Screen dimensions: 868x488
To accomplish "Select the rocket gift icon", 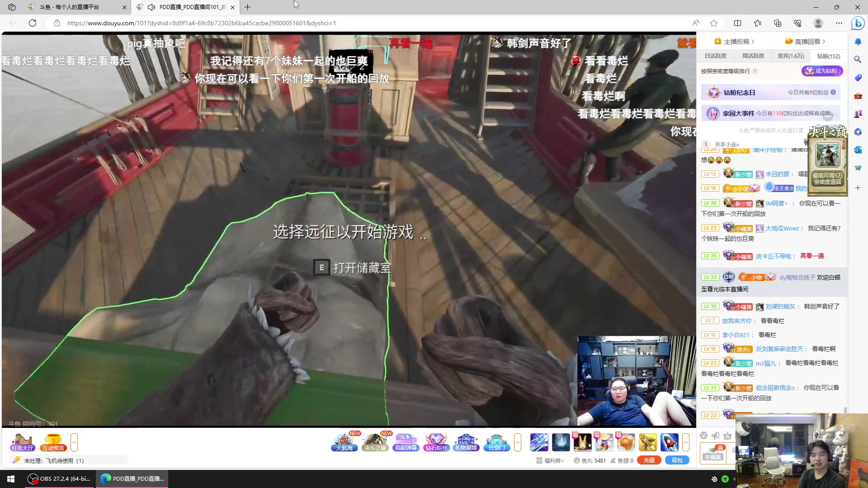I will pyautogui.click(x=669, y=442).
